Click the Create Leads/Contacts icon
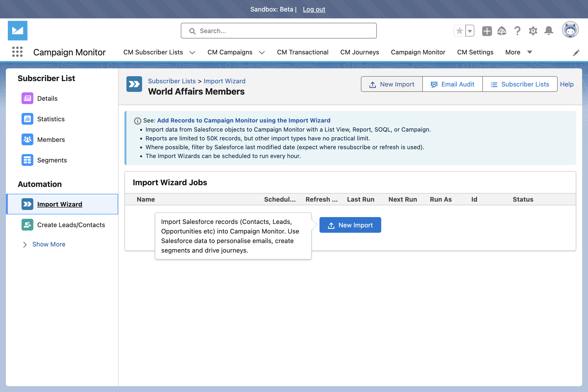 27,224
